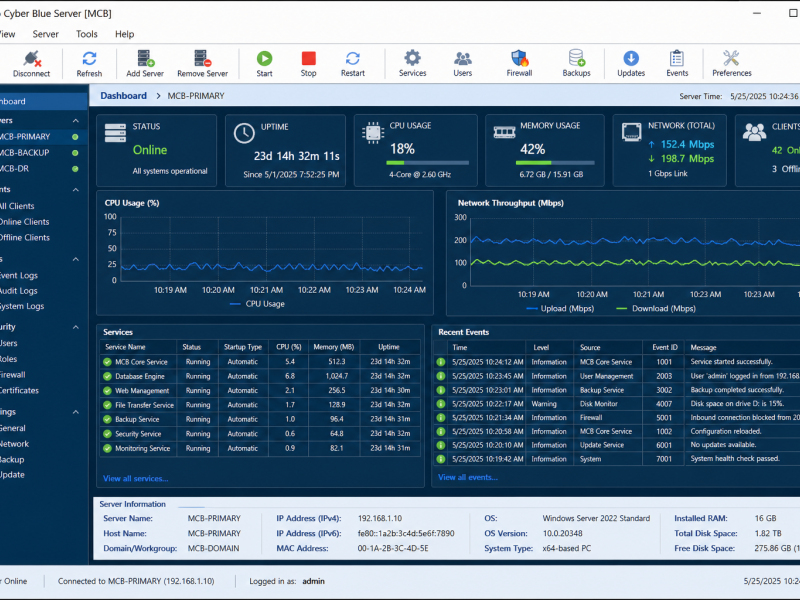Open Certificates under Security
Viewport: 800px width, 600px height.
[19, 390]
